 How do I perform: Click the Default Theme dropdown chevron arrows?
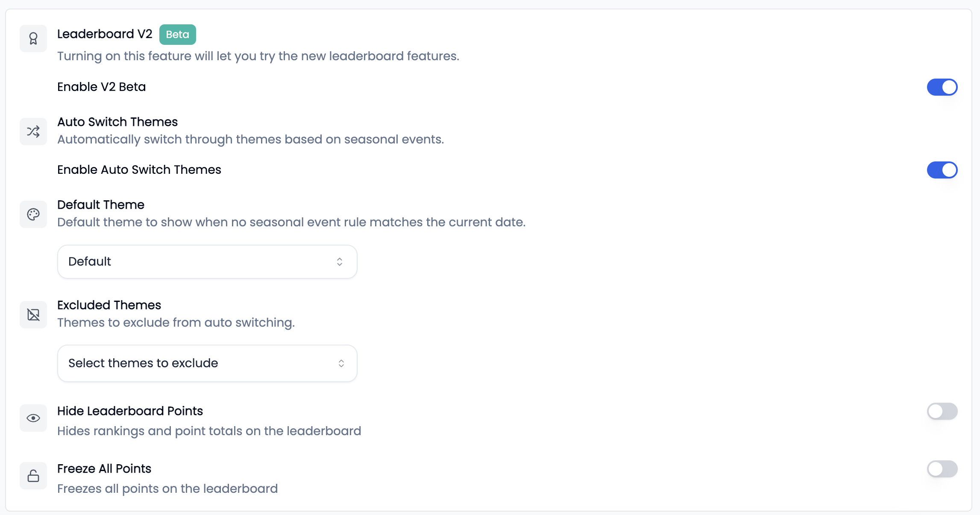[x=340, y=262]
